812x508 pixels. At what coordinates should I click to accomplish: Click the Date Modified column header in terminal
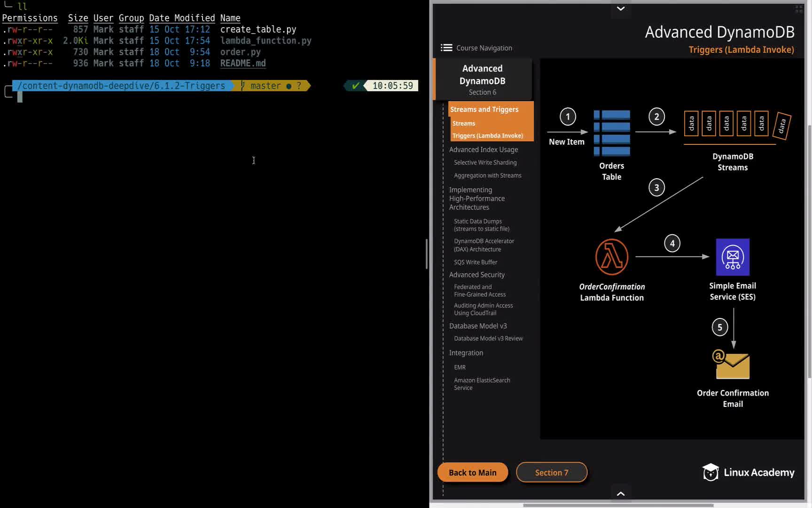[182, 18]
